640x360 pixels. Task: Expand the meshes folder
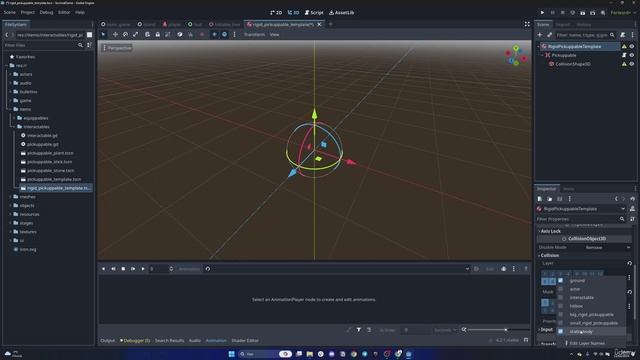point(11,197)
